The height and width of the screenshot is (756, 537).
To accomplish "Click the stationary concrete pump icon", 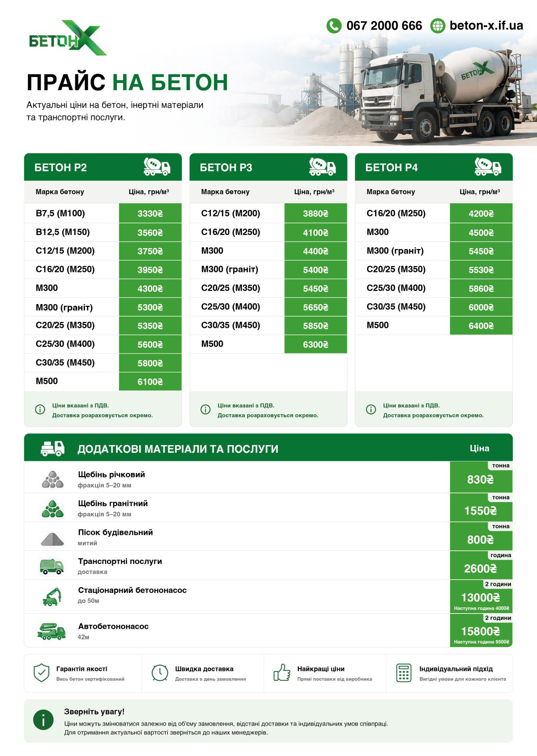I will tap(51, 597).
